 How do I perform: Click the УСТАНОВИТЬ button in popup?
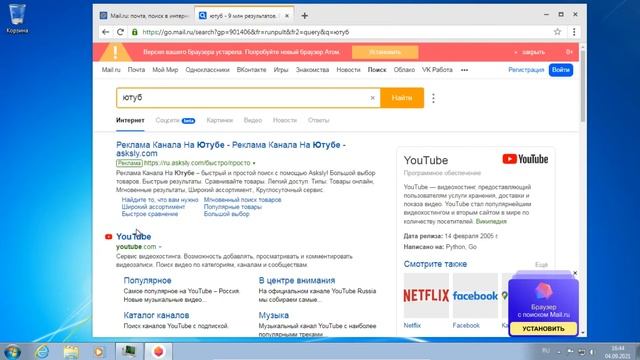543,329
